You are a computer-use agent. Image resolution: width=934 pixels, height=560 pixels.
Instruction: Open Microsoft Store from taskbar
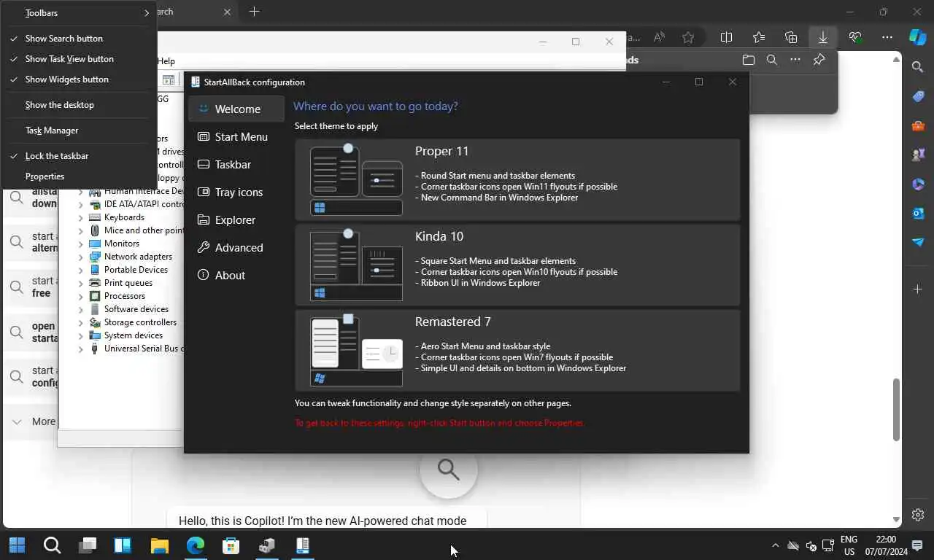pyautogui.click(x=231, y=545)
